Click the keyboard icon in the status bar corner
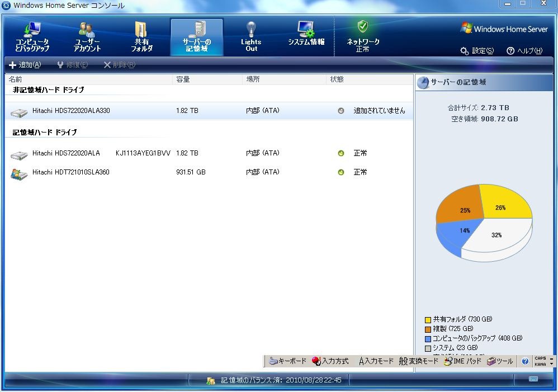Image resolution: width=558 pixels, height=392 pixels. (533, 379)
